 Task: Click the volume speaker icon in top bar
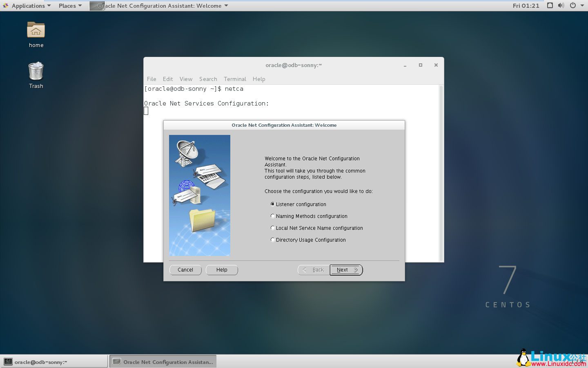(561, 6)
